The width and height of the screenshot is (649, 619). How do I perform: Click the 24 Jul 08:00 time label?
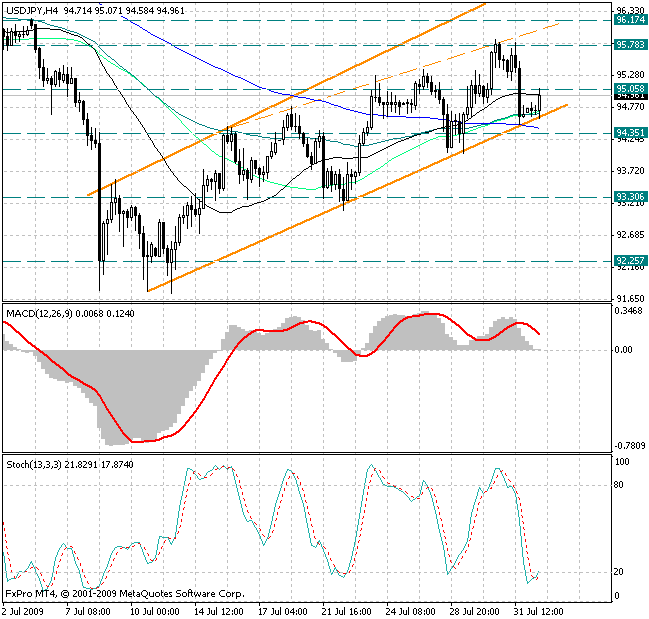[x=411, y=612]
